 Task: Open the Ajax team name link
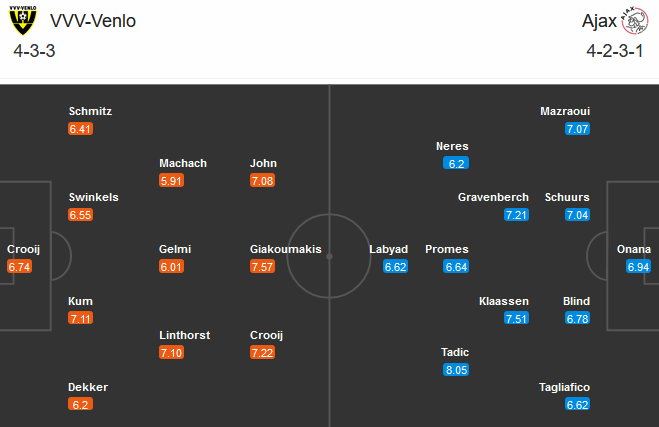pyautogui.click(x=596, y=20)
